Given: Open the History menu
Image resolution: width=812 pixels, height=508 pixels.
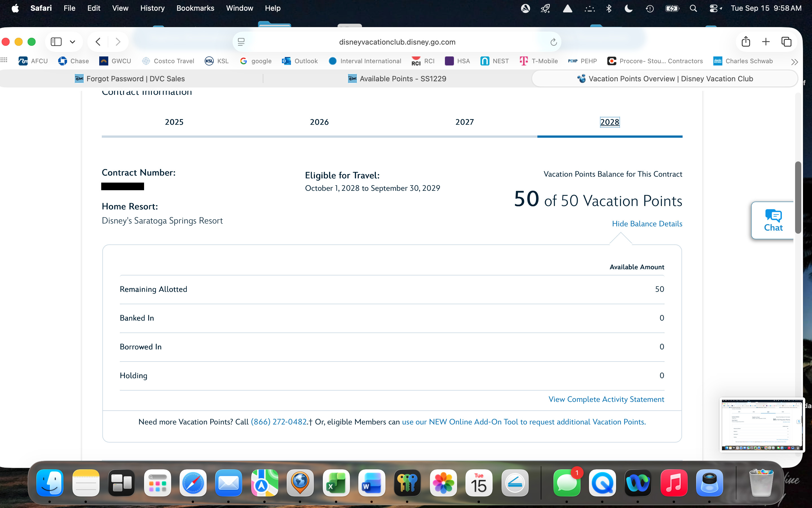Looking at the screenshot, I should pos(152,8).
